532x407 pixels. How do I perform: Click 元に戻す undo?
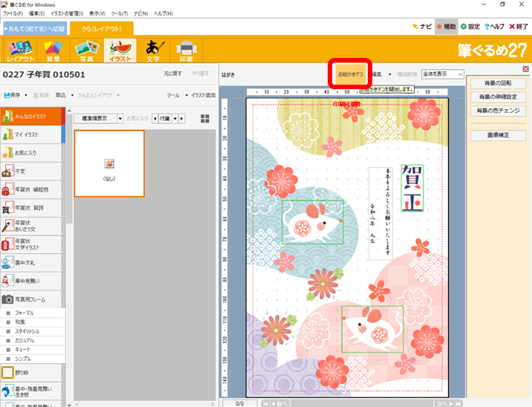point(172,74)
